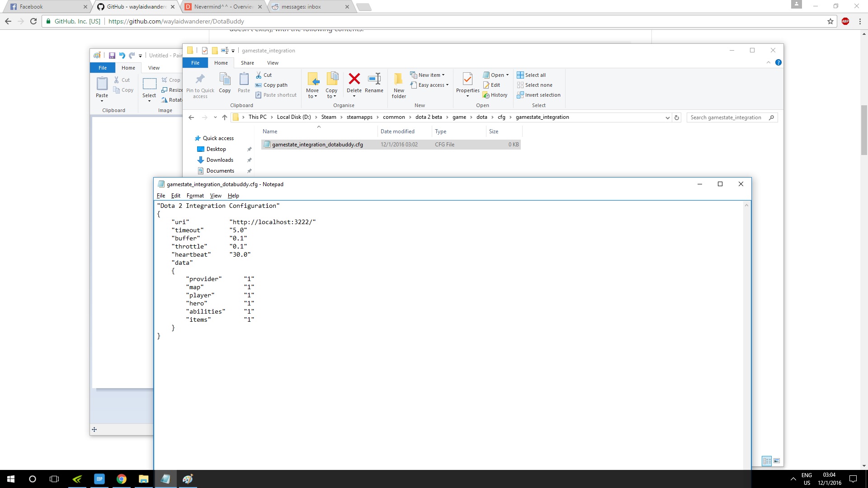Viewport: 868px width, 488px height.
Task: Expand the address bar history dropdown
Action: [667, 117]
